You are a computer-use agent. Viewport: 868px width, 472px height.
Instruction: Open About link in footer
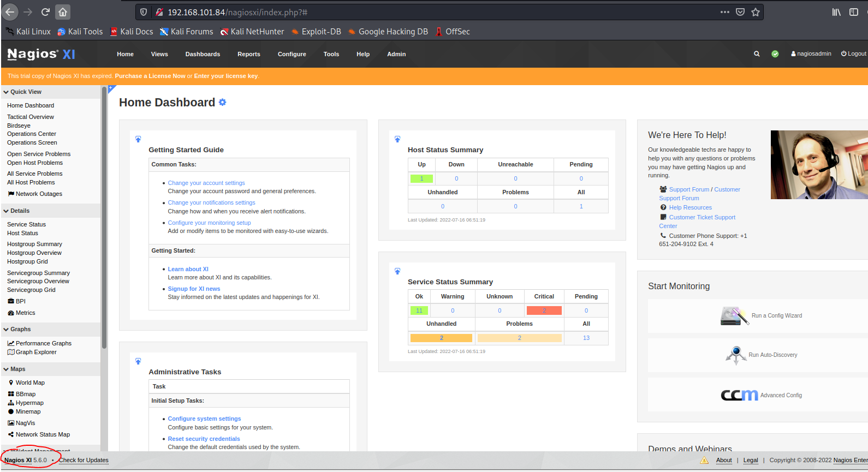(724, 460)
